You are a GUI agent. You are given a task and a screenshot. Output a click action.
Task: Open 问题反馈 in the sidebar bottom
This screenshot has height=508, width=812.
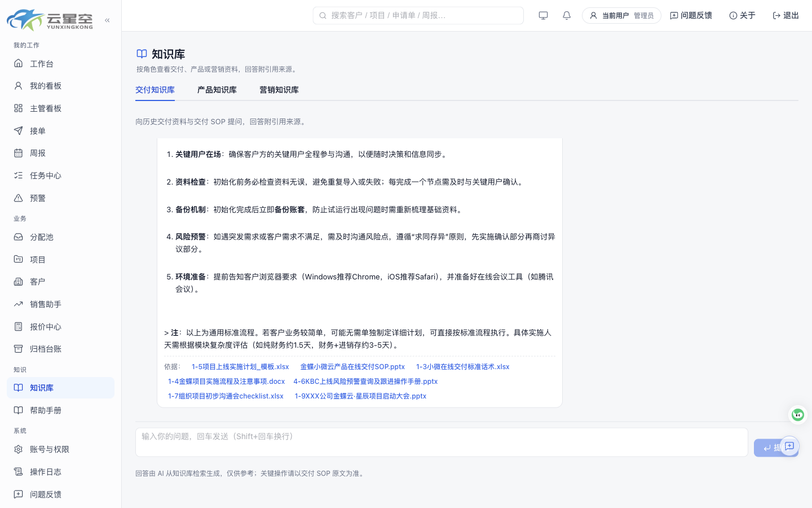pyautogui.click(x=60, y=494)
